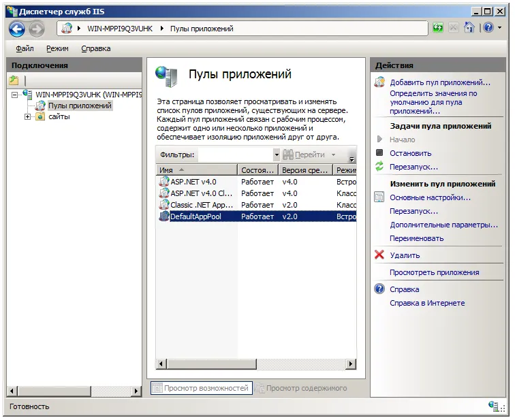This screenshot has width=515, height=420.
Task: Switch to Просмотр возможностей view
Action: point(202,388)
